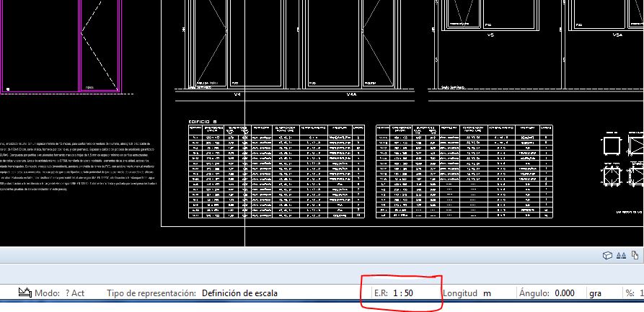Select the V5A window label

click(x=618, y=35)
